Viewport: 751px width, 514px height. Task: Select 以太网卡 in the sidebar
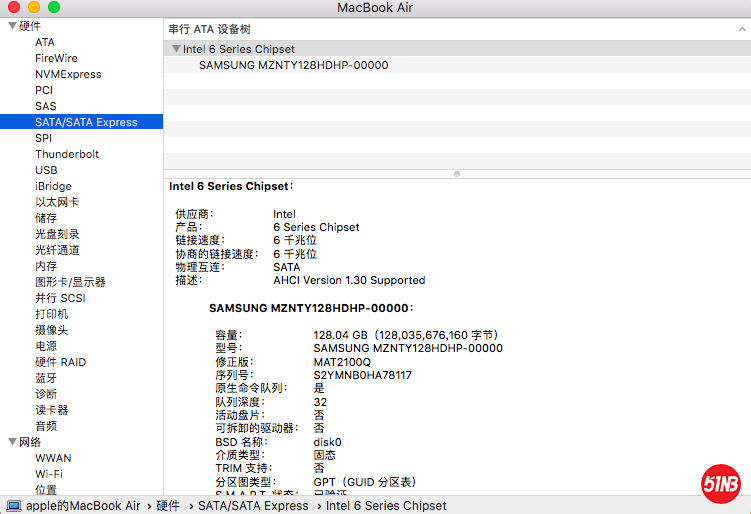[57, 202]
